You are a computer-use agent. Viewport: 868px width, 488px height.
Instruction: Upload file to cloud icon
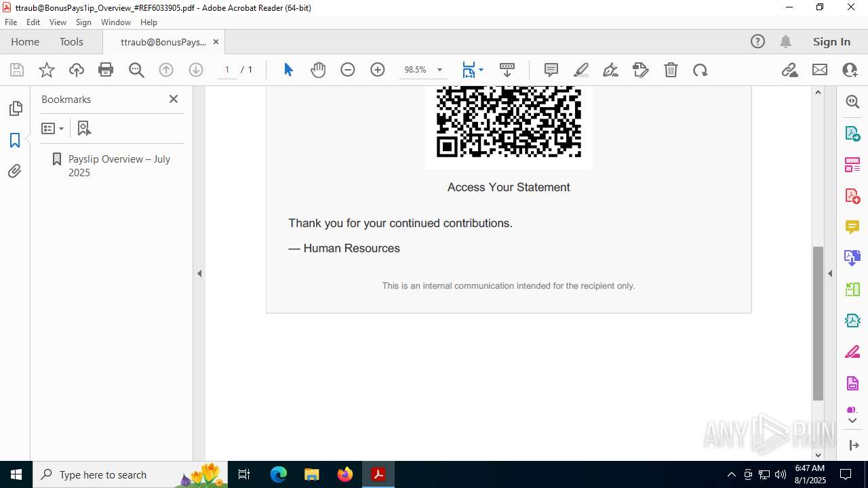point(77,70)
